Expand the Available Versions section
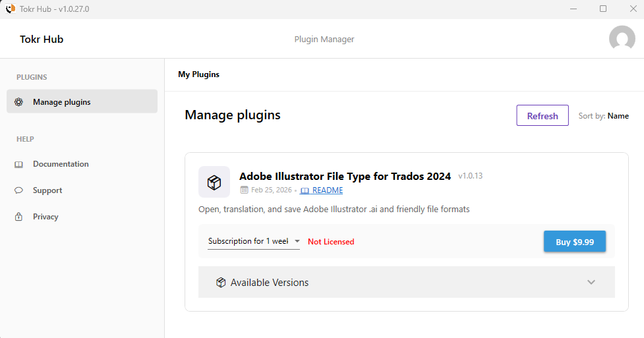644x338 pixels. tap(406, 282)
